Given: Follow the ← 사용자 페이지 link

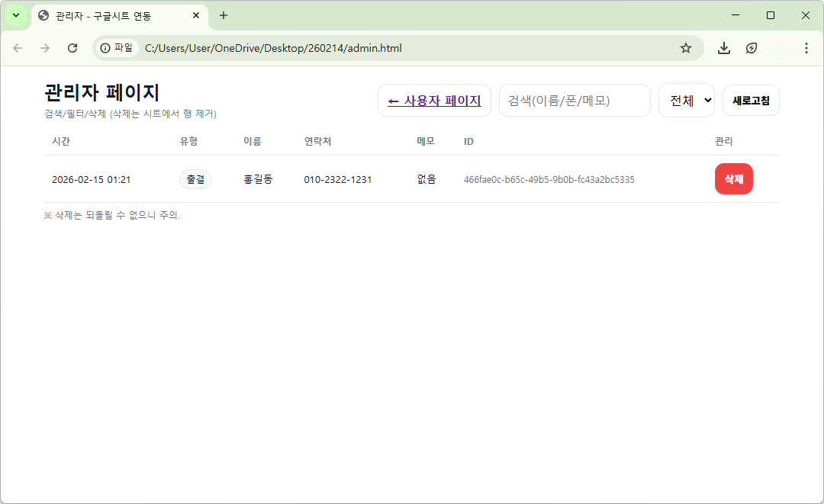Looking at the screenshot, I should pyautogui.click(x=434, y=101).
